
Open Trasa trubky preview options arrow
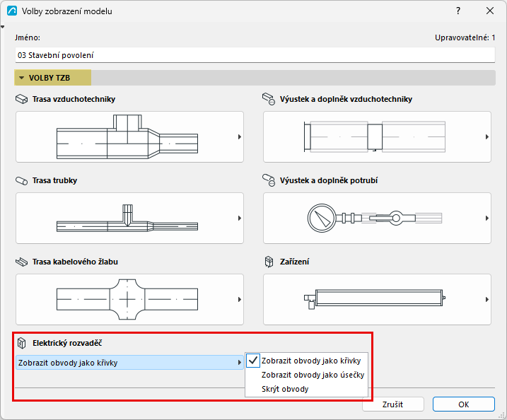click(240, 218)
